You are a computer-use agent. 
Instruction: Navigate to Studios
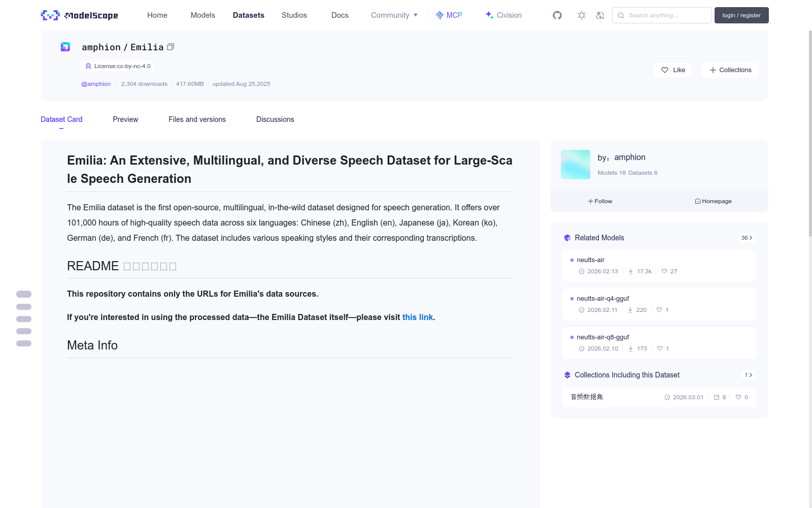(x=294, y=15)
